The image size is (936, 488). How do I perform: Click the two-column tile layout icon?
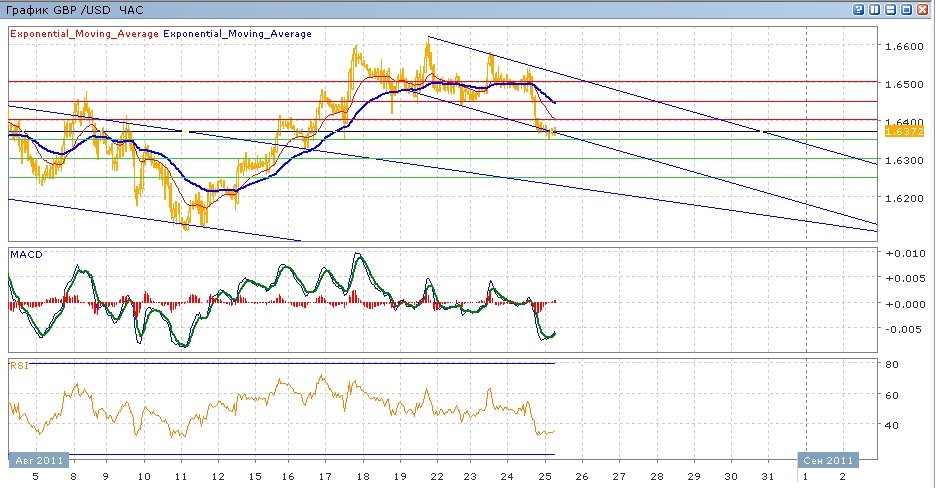click(875, 9)
